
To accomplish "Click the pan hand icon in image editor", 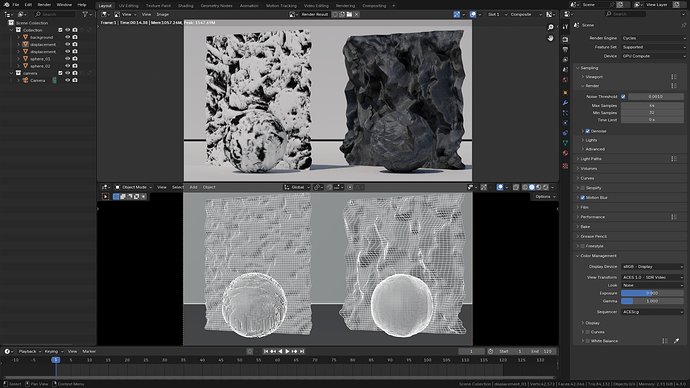I will point(551,38).
